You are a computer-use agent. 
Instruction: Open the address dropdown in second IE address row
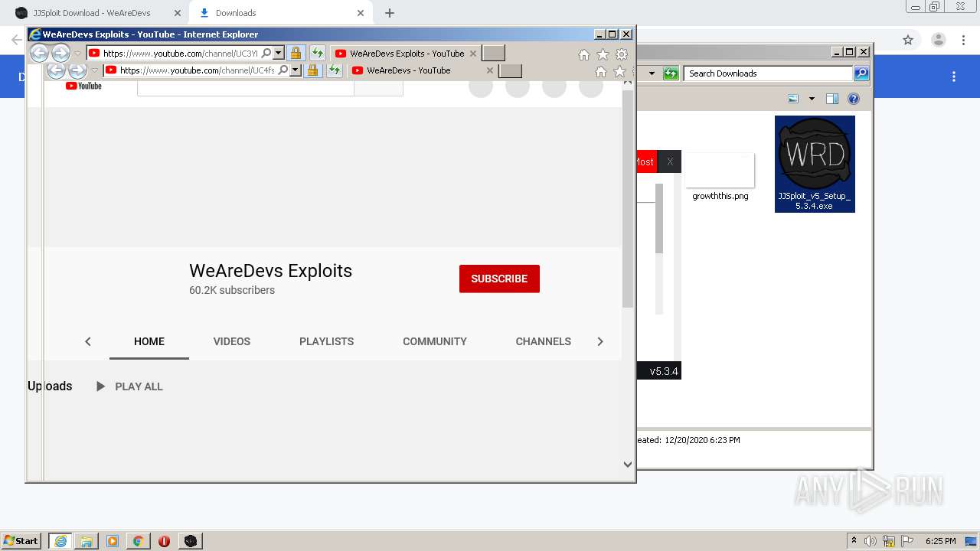296,70
